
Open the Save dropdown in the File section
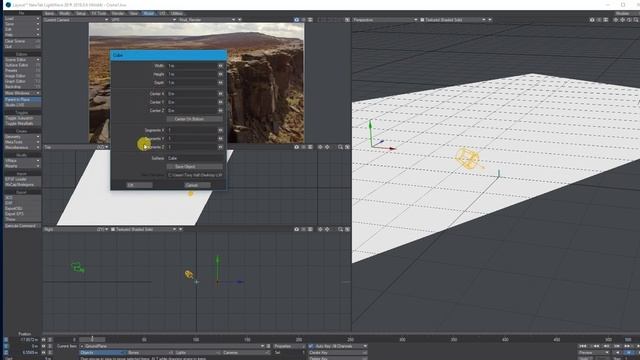22,24
